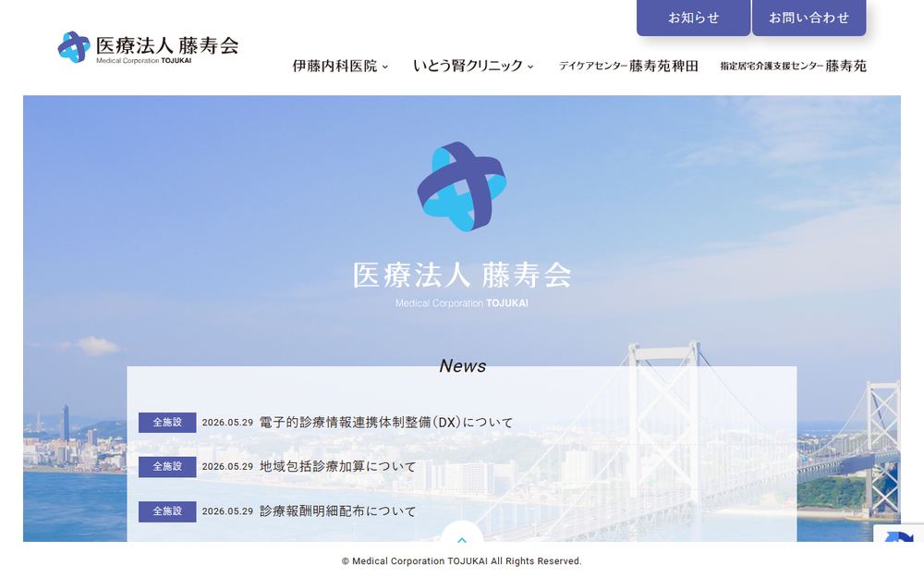This screenshot has width=924, height=578.
Task: Open news 診療報酬明細配布について
Action: (337, 510)
